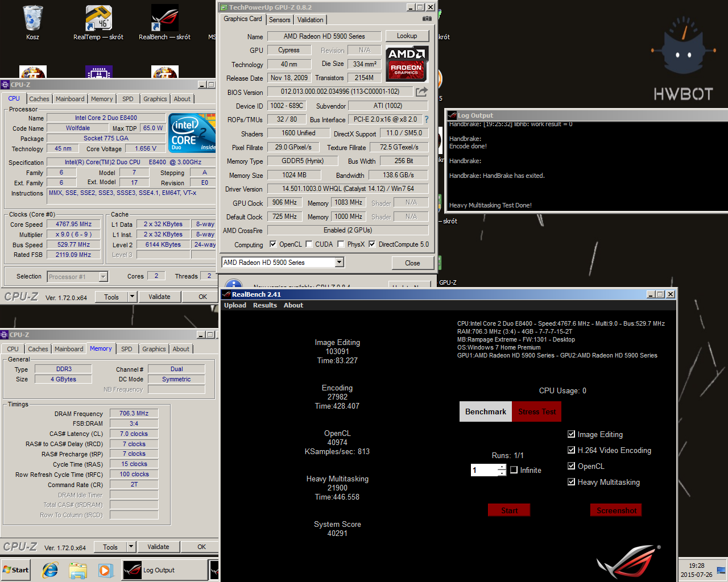Click the upper CPU-Z title bar icon
Screen dimensions: 728x582
point(5,85)
